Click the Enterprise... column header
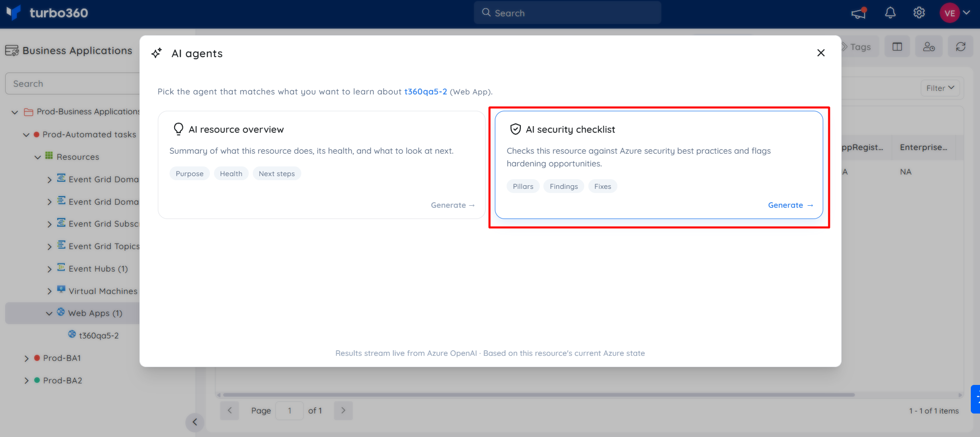 (924, 148)
